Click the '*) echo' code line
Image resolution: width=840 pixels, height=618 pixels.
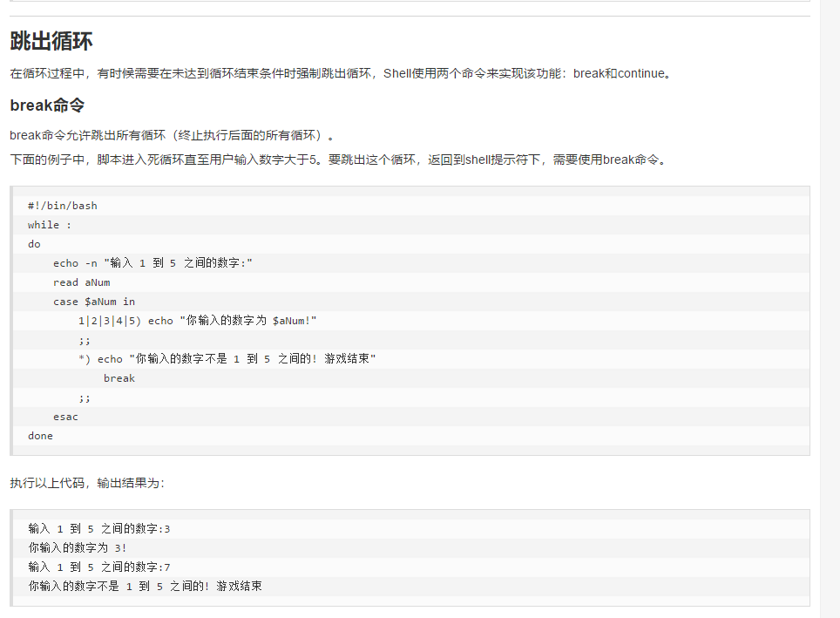[227, 359]
